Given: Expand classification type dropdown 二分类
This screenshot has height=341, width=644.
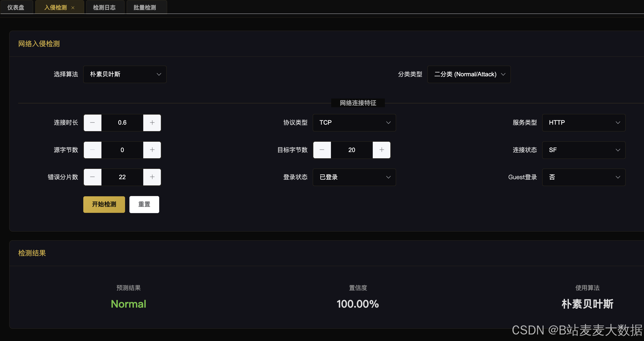Looking at the screenshot, I should 469,74.
